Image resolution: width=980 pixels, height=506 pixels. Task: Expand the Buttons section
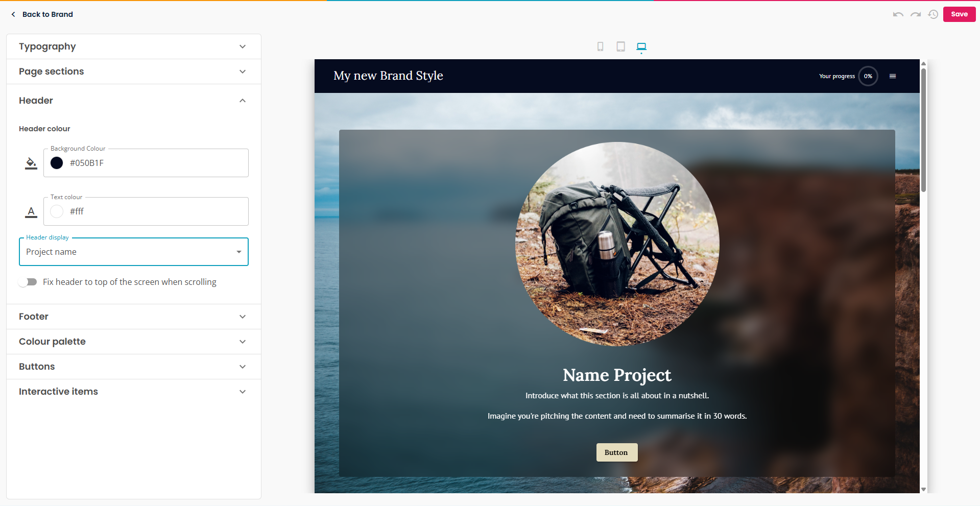coord(134,367)
